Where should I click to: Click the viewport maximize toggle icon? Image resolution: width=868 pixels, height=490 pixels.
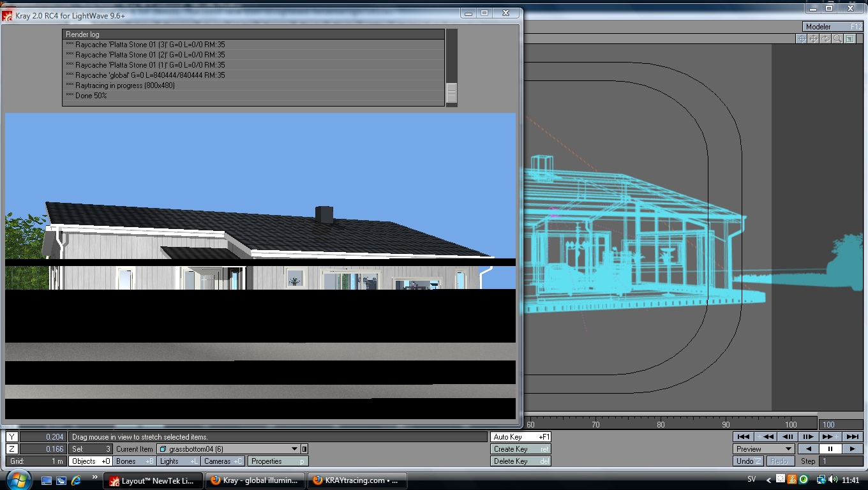[849, 39]
